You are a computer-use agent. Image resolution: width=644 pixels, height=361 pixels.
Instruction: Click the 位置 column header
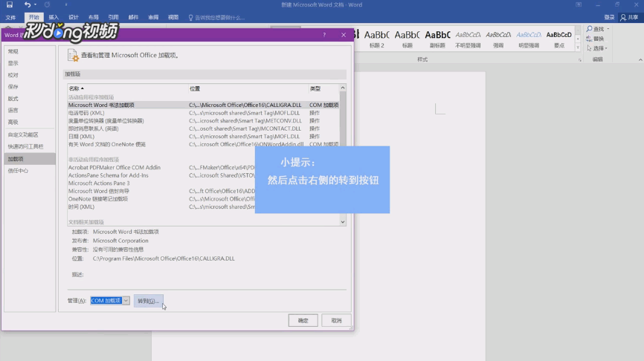pyautogui.click(x=248, y=88)
